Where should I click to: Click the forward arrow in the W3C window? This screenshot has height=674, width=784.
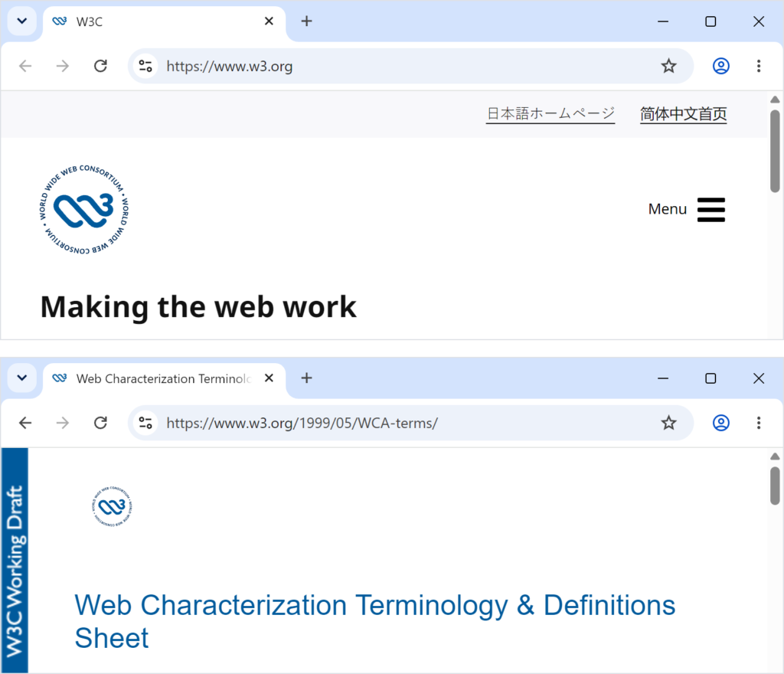63,66
